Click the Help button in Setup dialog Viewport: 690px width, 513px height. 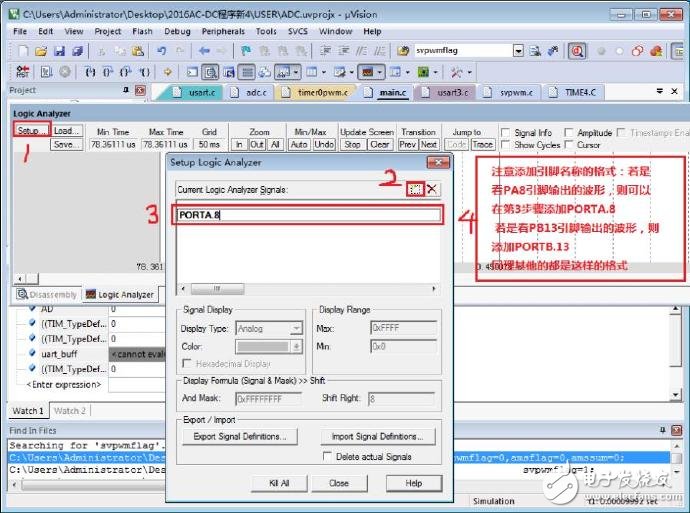click(414, 483)
